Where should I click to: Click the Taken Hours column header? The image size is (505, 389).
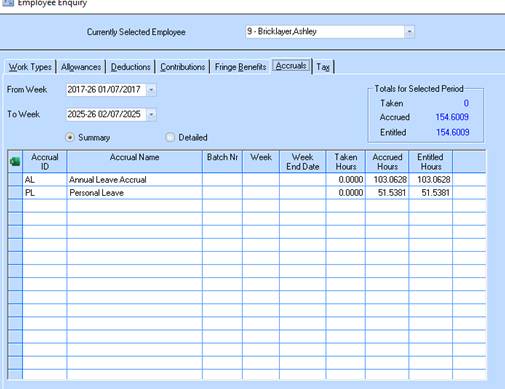pyautogui.click(x=346, y=162)
